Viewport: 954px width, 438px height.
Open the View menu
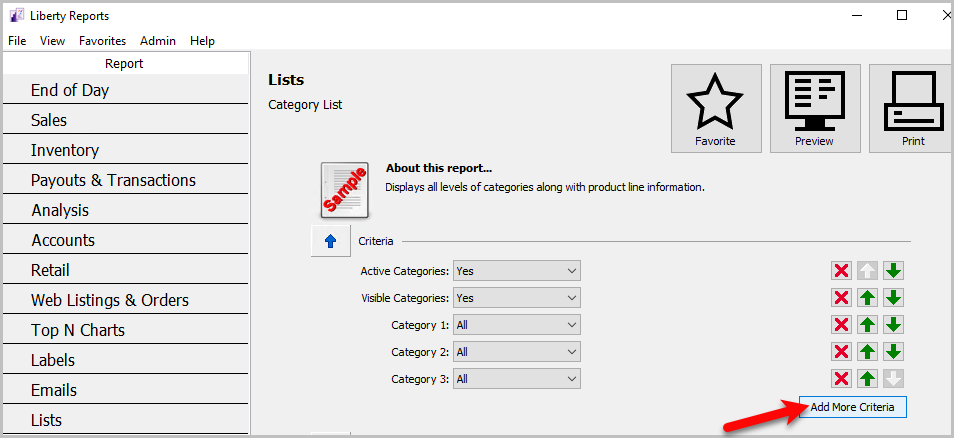click(x=52, y=41)
